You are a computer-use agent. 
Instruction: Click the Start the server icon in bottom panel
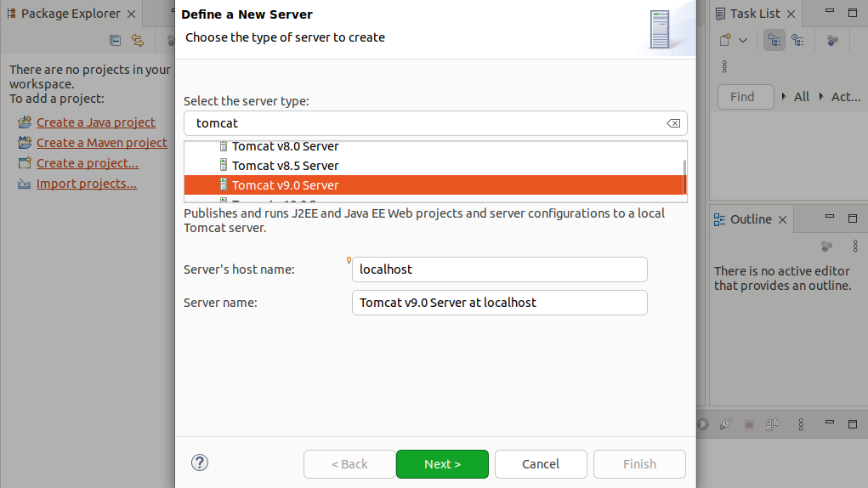coord(703,424)
